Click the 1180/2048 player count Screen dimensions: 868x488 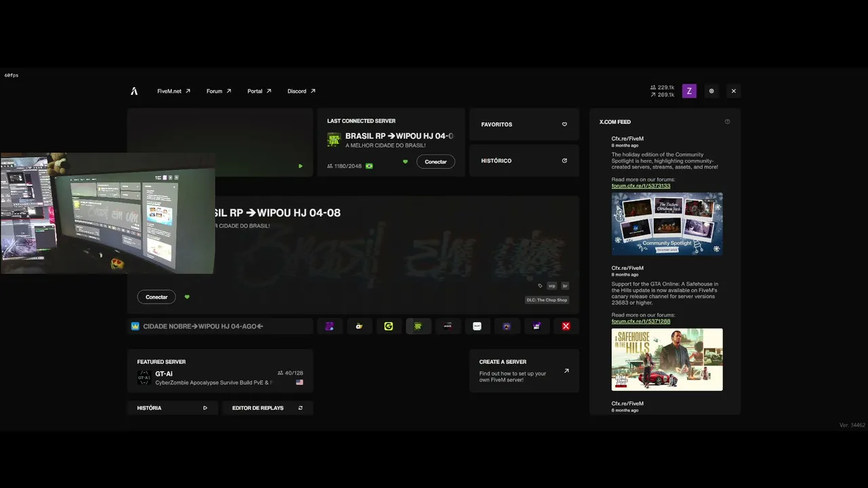(344, 166)
